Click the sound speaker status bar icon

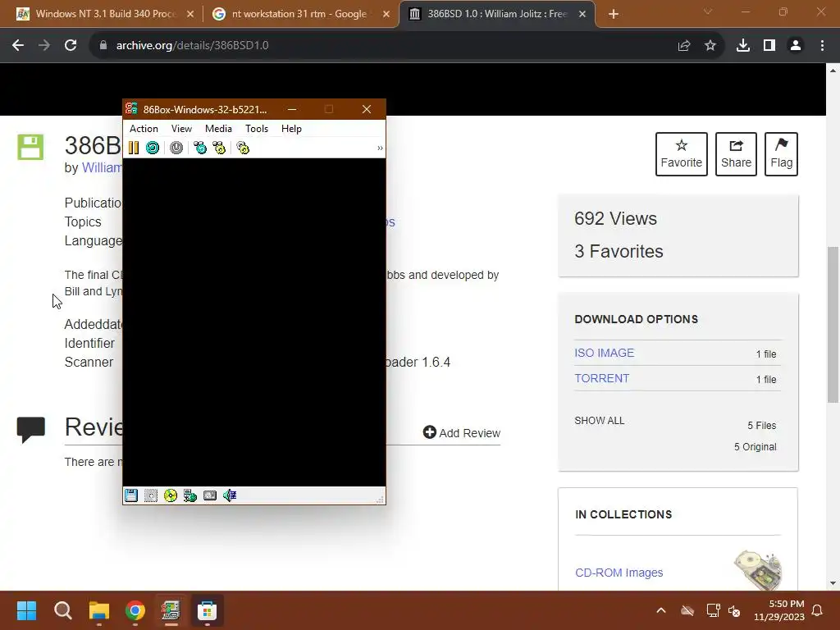click(230, 495)
